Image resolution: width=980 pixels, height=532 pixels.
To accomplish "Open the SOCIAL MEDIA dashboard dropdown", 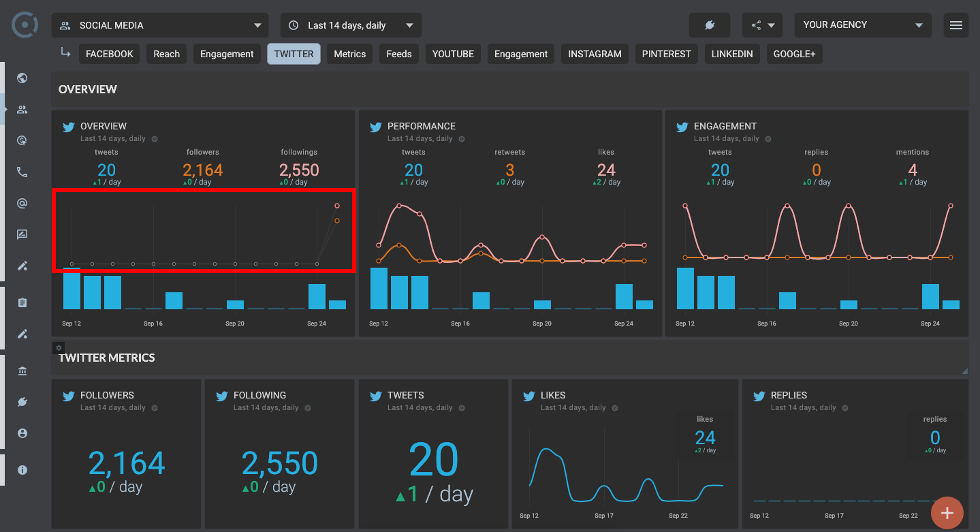I will click(x=159, y=25).
